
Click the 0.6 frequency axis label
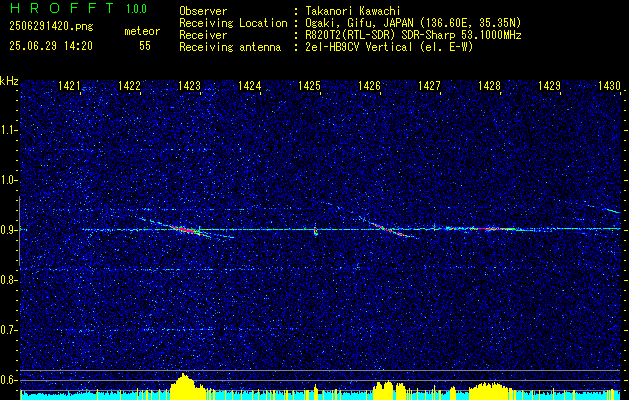pos(9,380)
